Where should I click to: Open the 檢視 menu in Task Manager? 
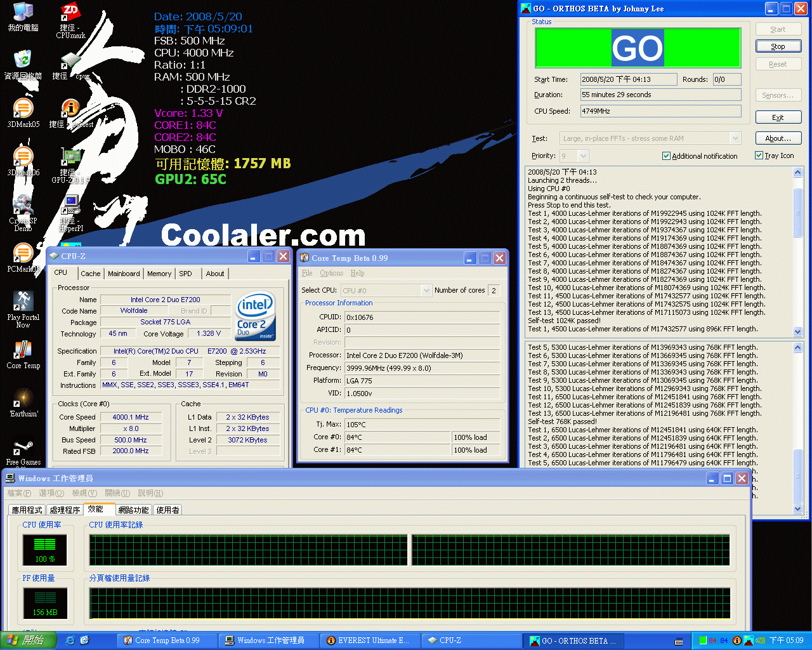click(84, 493)
